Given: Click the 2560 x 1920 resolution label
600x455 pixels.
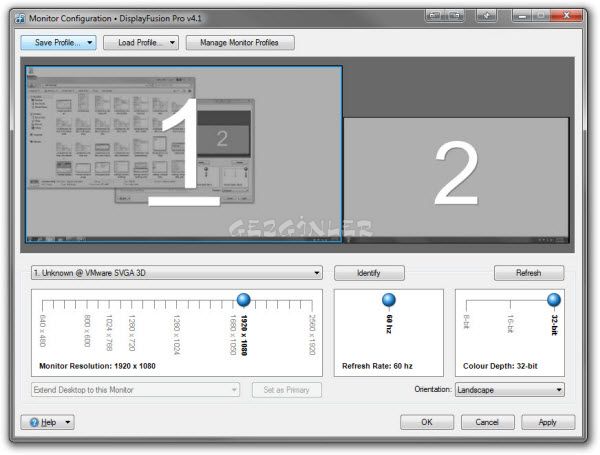Looking at the screenshot, I should click(312, 335).
